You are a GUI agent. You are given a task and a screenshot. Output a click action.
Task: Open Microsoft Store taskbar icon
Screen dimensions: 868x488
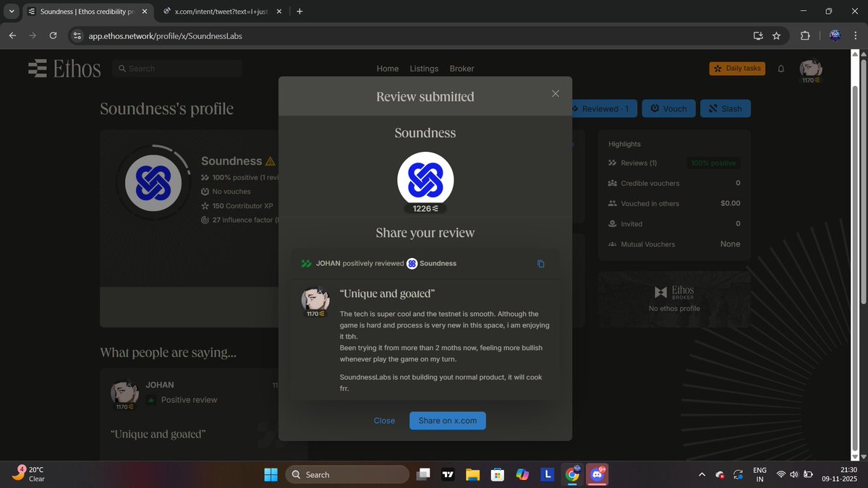coord(497,474)
